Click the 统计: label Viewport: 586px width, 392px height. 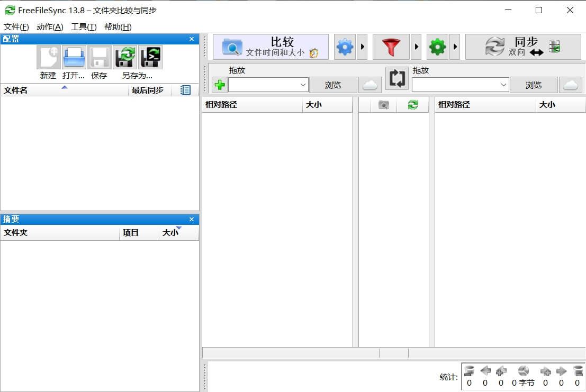448,377
